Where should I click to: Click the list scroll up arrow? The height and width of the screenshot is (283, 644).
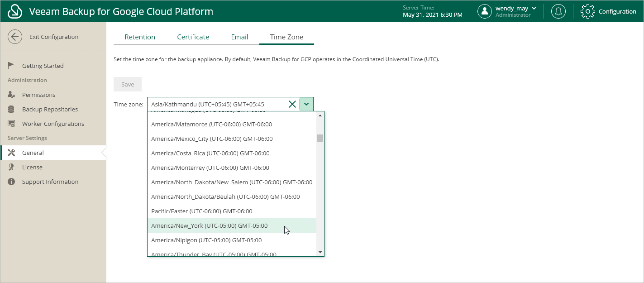[x=320, y=115]
